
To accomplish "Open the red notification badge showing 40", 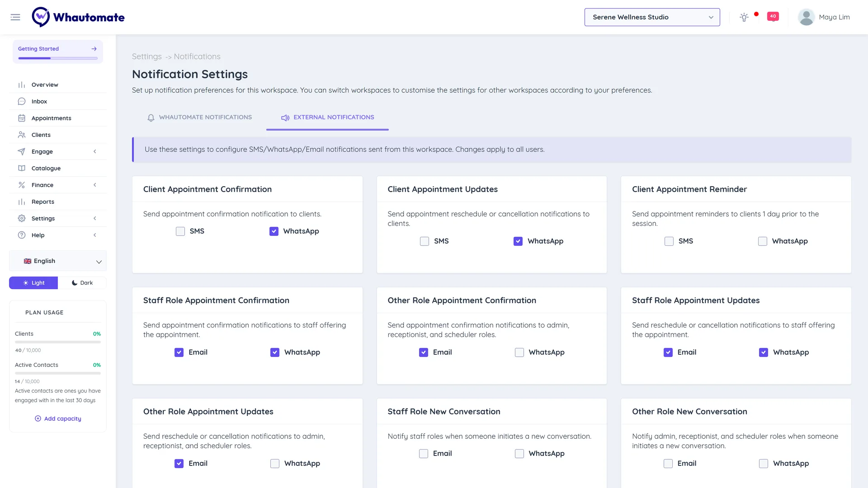I will 773,16.
